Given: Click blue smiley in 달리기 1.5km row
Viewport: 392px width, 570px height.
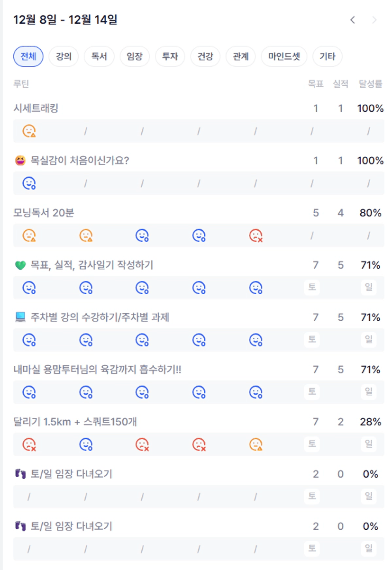Looking at the screenshot, I should point(86,444).
